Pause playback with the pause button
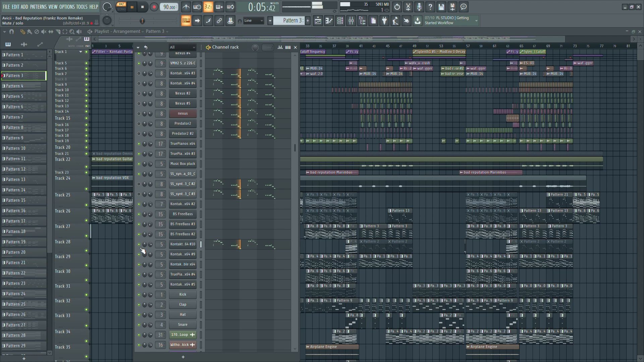Screen dimensions: 644x362 pyautogui.click(x=132, y=7)
